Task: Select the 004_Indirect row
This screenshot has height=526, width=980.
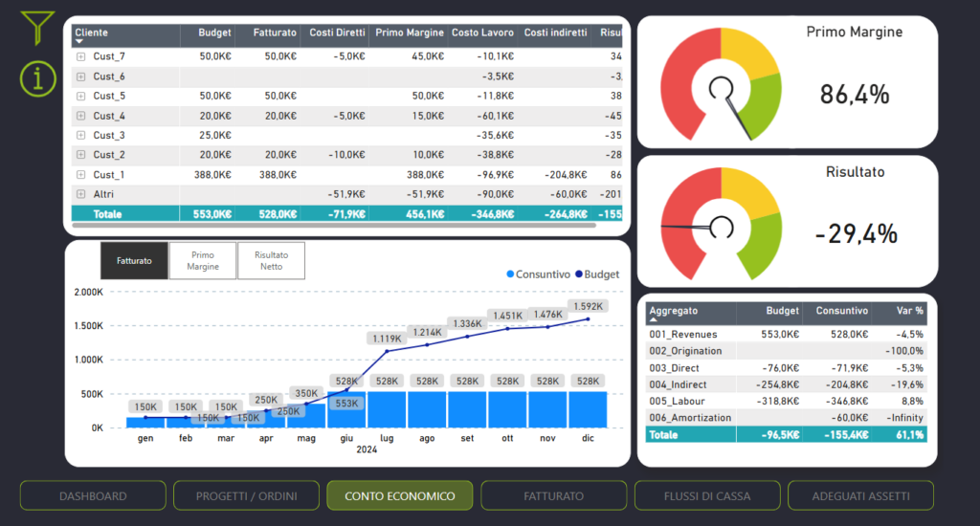Action: (x=787, y=384)
